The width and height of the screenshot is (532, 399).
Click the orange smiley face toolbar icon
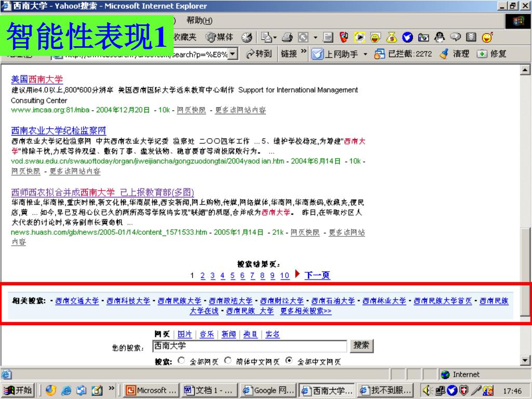coord(487,37)
